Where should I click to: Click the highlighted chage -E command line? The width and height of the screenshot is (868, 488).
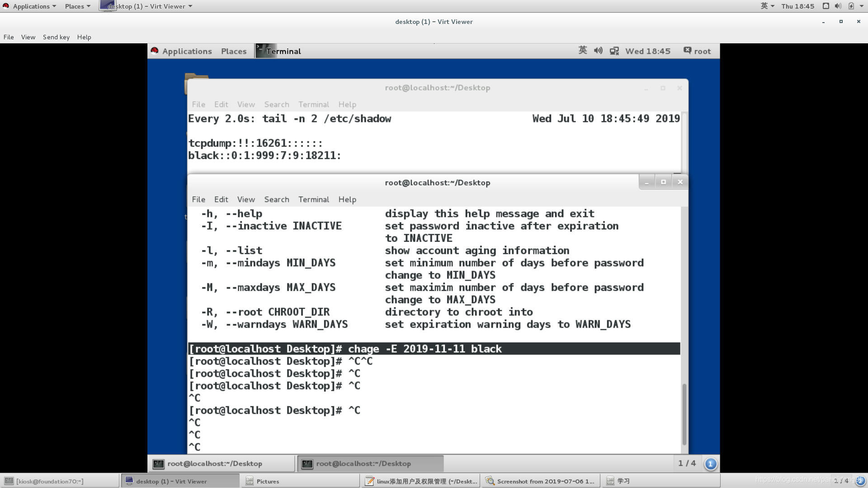(434, 349)
